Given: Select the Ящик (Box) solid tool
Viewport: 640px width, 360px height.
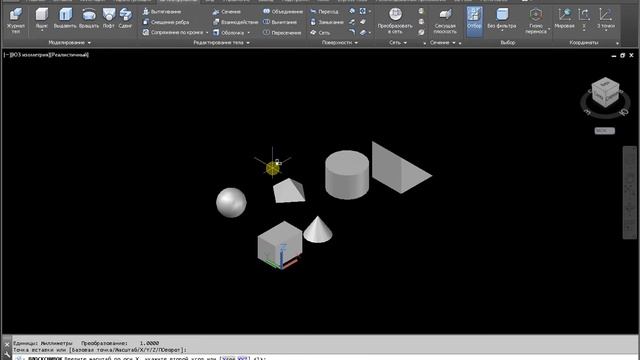Looking at the screenshot, I should (41, 18).
